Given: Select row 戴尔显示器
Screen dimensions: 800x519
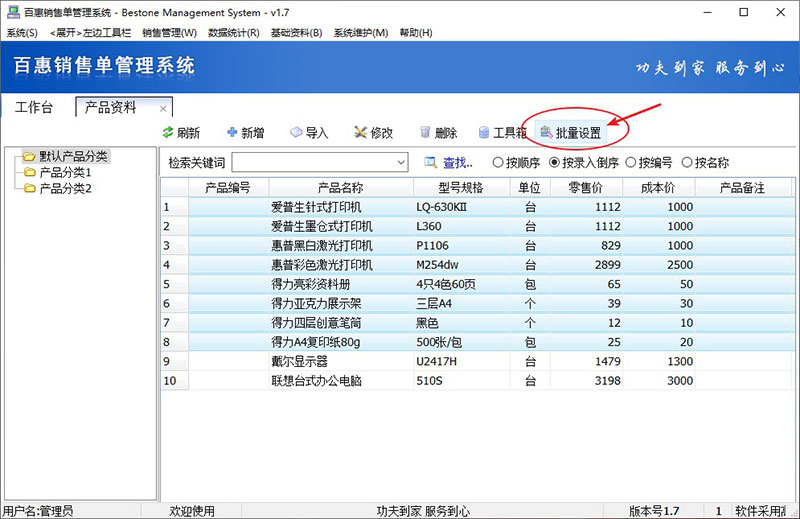Looking at the screenshot, I should coord(478,361).
